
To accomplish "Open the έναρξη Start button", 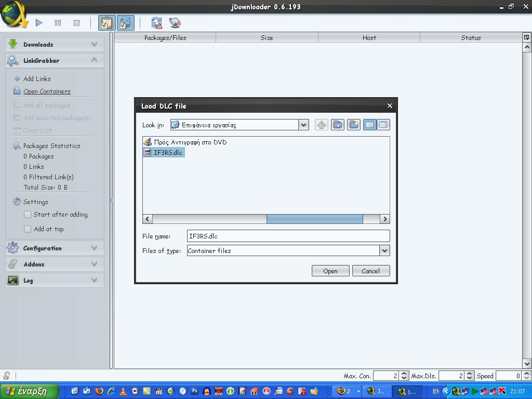I will (x=30, y=391).
